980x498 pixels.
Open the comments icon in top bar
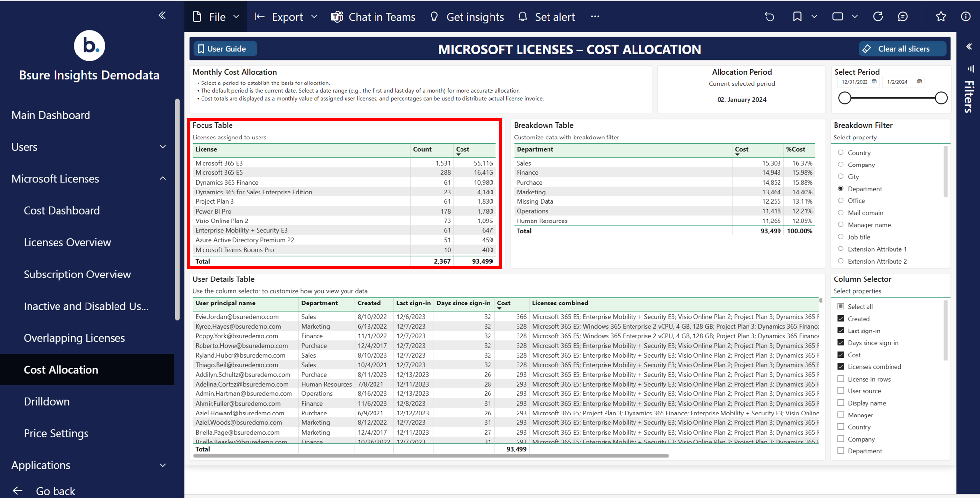pos(903,17)
